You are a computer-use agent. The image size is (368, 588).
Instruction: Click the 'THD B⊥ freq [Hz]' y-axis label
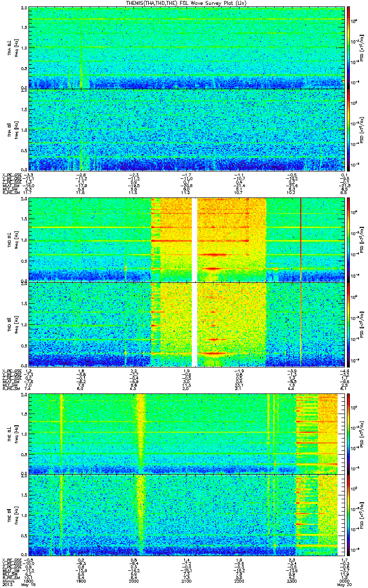(x=12, y=240)
